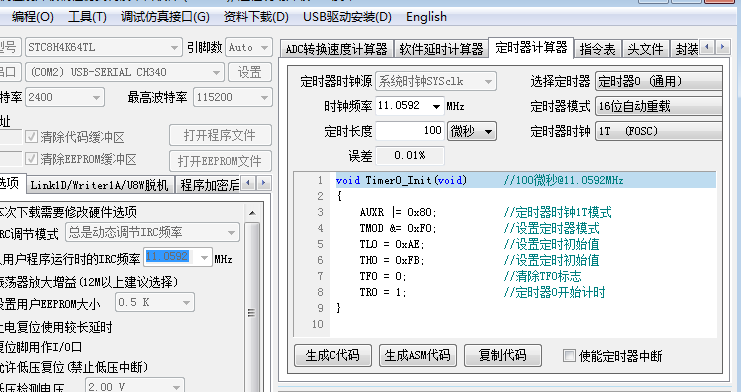Image resolution: width=741 pixels, height=392 pixels.
Task: Click the comment //定时器时钟1T模式
Action: tap(558, 212)
